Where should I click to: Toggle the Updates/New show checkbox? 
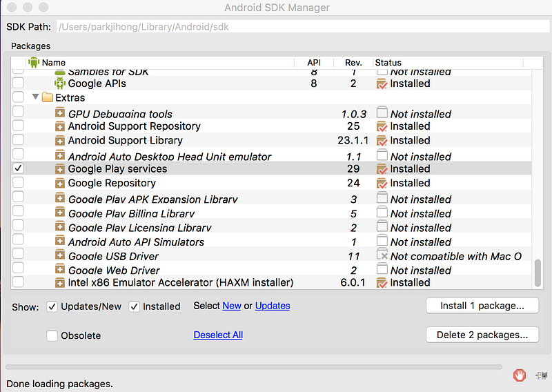(52, 306)
